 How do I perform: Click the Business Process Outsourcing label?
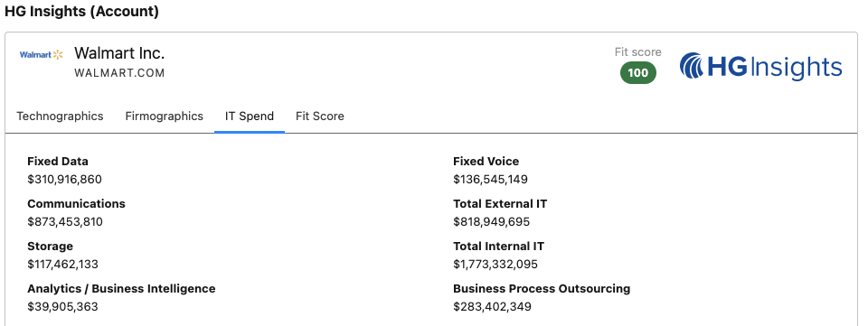point(542,288)
